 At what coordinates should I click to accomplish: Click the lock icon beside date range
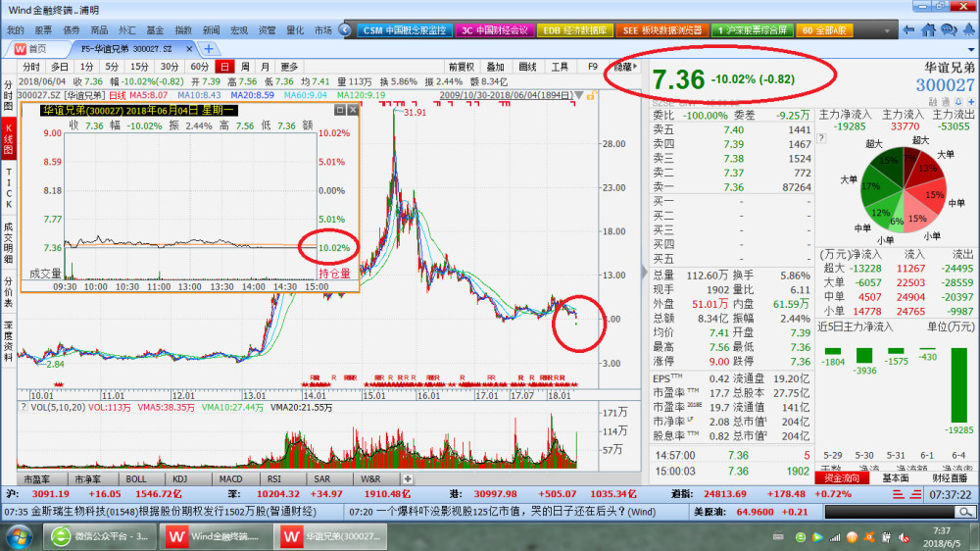click(x=590, y=95)
